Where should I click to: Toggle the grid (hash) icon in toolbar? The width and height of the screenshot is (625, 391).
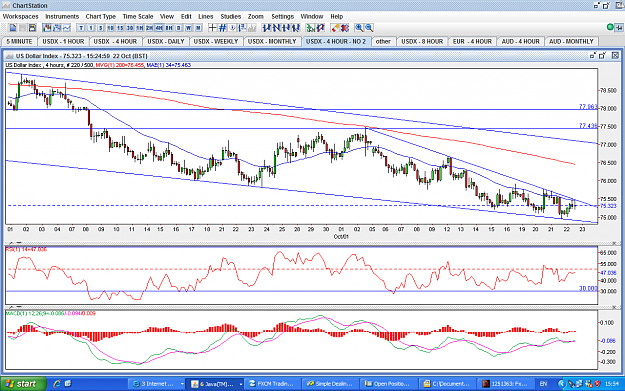(x=222, y=28)
